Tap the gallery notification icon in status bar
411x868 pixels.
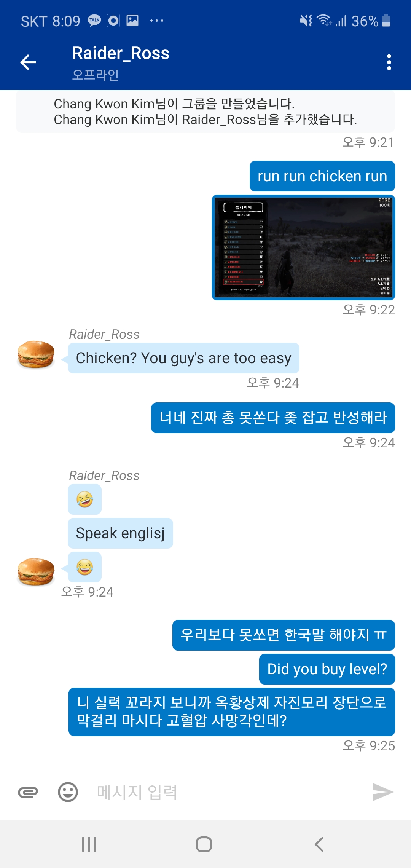pos(132,21)
